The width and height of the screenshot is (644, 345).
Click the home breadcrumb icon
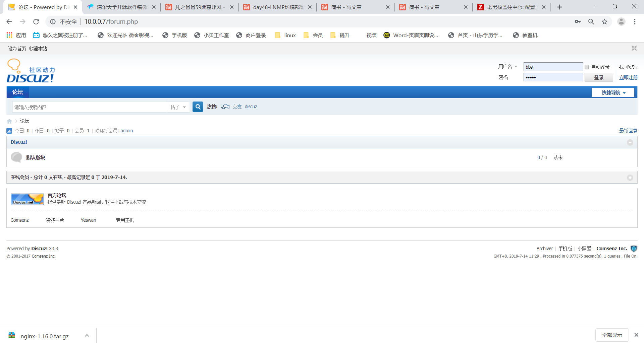coord(9,121)
